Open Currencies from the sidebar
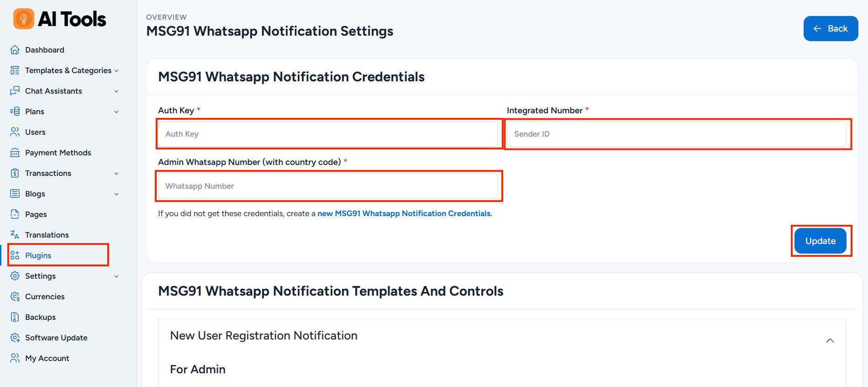 point(45,297)
